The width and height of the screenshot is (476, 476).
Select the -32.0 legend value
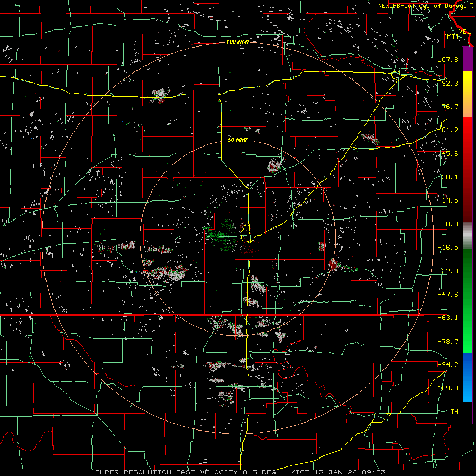[x=448, y=271]
